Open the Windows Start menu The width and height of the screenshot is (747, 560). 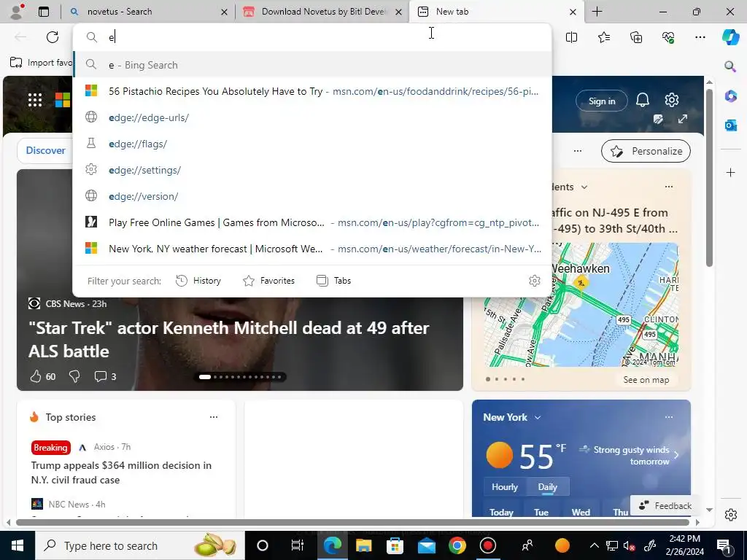(18, 545)
